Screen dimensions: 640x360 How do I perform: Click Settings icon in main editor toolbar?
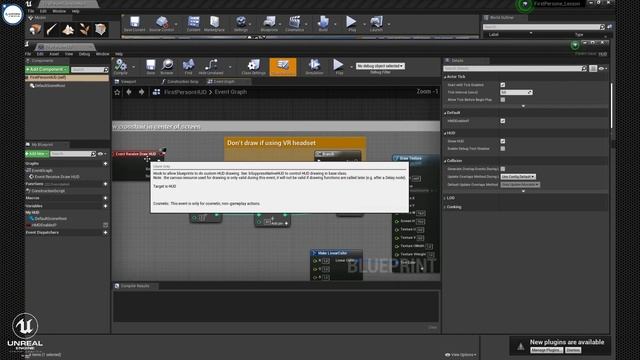[241, 24]
